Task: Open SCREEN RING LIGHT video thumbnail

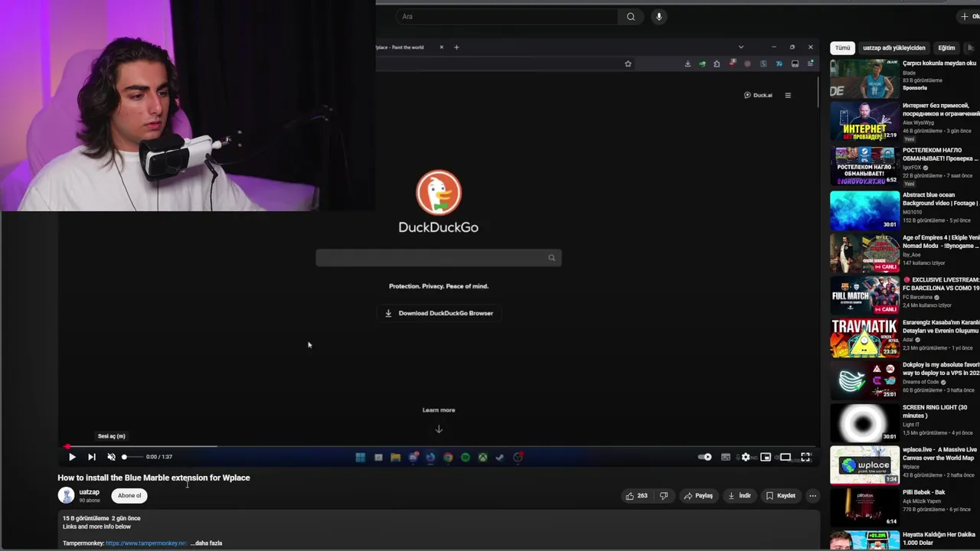Action: [x=864, y=423]
